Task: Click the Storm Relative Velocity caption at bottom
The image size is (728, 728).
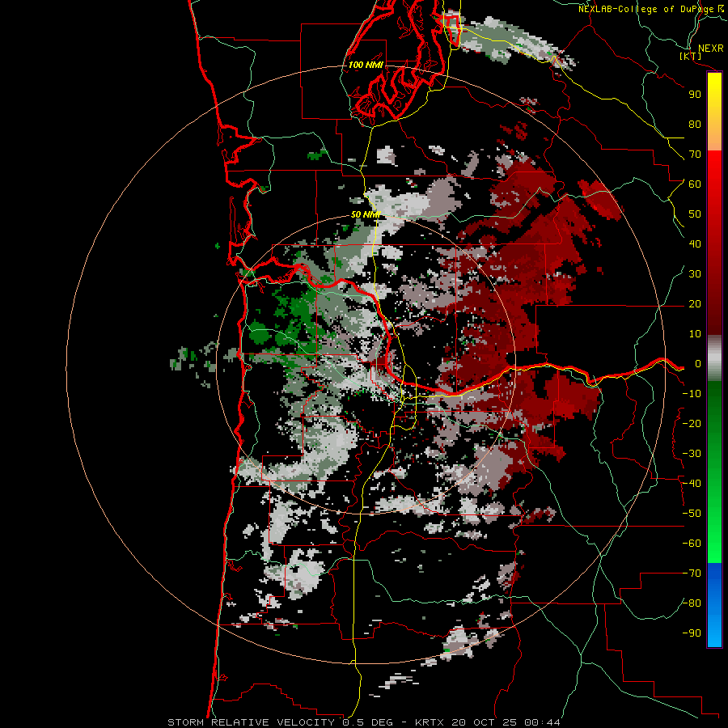Action: 363,722
